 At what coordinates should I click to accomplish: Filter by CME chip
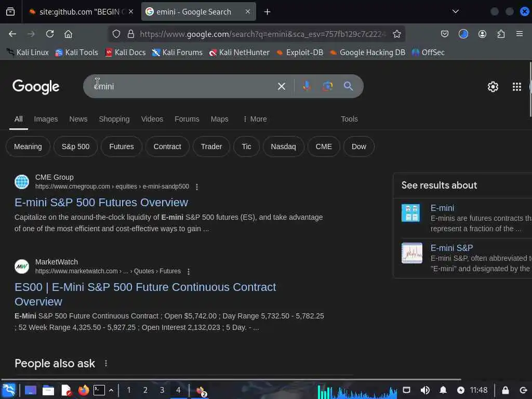click(324, 147)
